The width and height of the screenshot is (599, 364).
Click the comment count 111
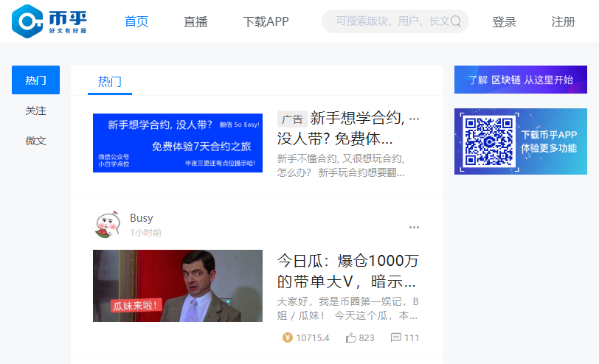[412, 338]
